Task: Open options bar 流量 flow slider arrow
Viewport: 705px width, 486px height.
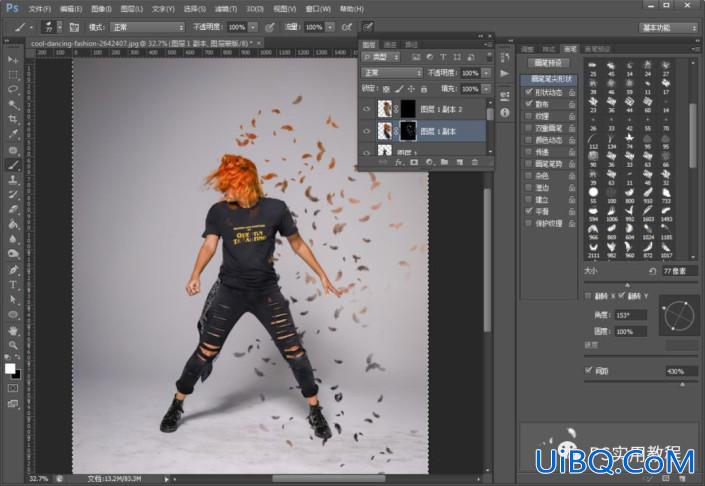Action: click(x=330, y=27)
